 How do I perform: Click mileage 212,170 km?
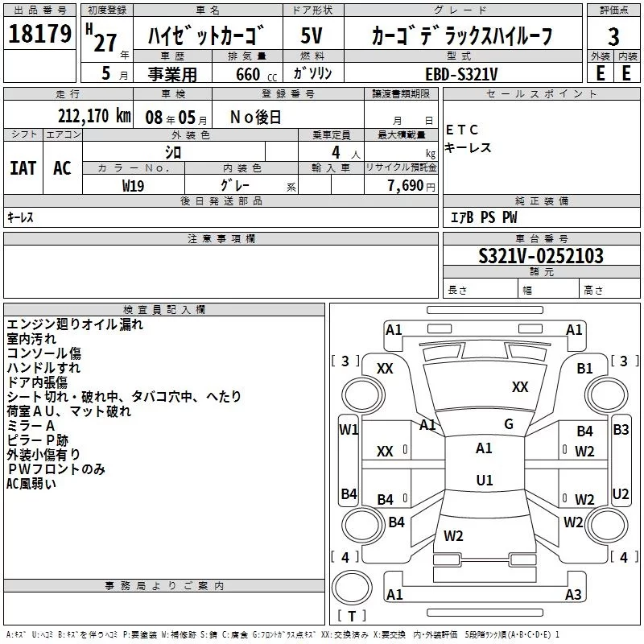coord(94,116)
